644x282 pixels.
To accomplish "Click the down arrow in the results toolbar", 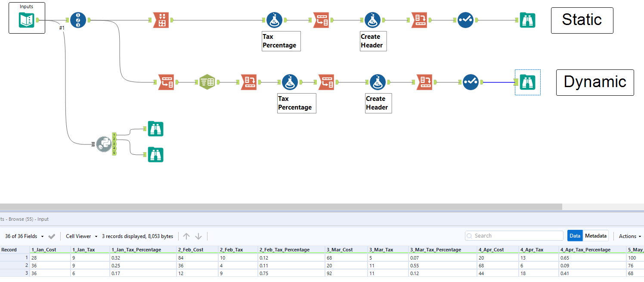I will (x=198, y=236).
